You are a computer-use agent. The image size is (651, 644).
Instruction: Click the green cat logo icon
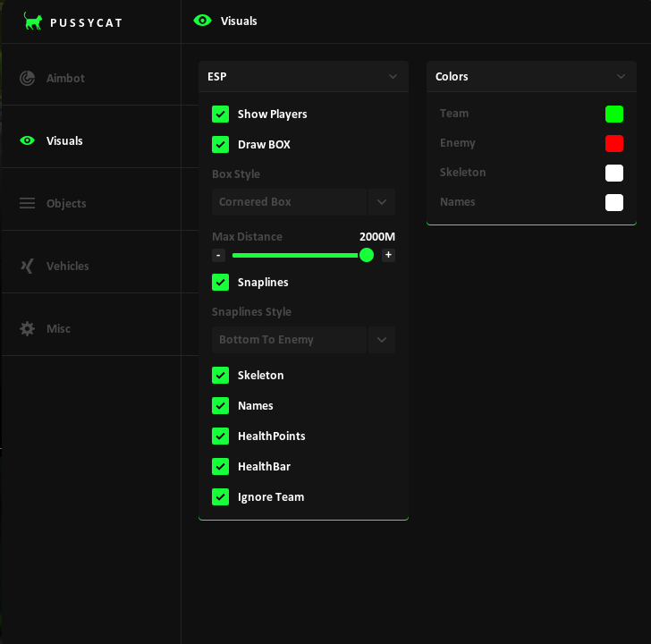tap(33, 21)
